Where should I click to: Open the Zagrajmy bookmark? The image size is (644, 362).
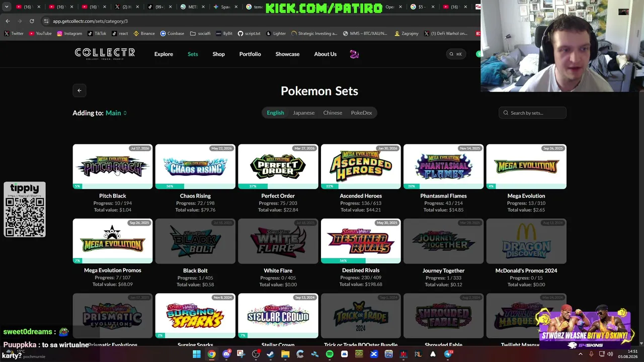(x=407, y=34)
